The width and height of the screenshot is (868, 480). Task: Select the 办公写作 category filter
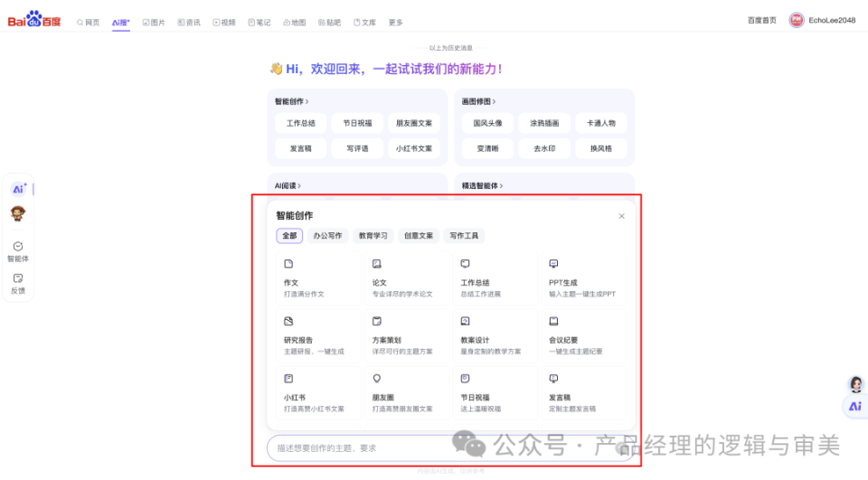point(327,235)
